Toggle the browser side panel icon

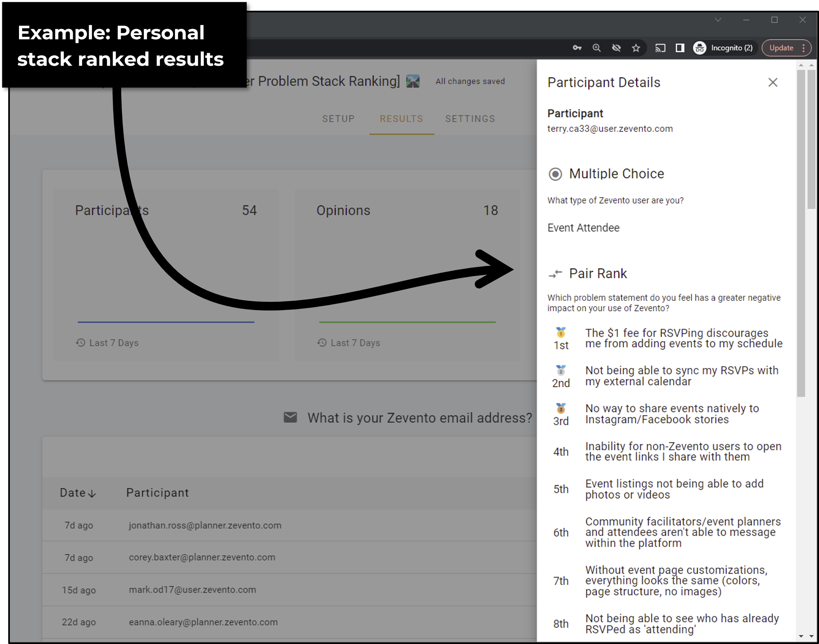[x=680, y=48]
